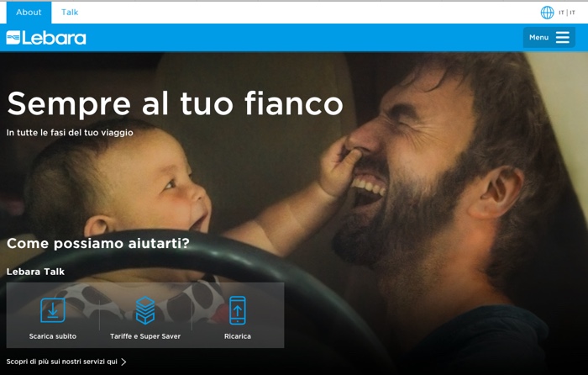Viewport: 588px width, 375px height.
Task: Click the In tutte le fasi del tuo viaggio text
Action: [70, 133]
